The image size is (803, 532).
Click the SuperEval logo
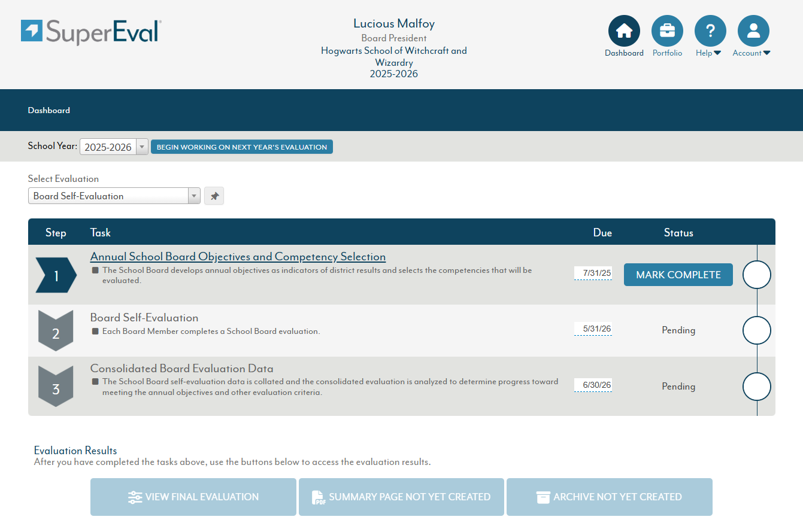click(91, 32)
